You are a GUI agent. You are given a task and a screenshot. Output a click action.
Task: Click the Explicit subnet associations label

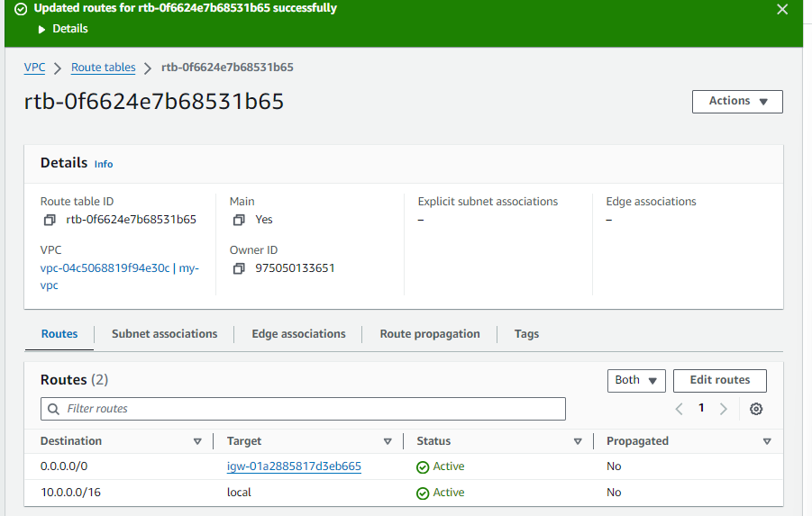(488, 202)
